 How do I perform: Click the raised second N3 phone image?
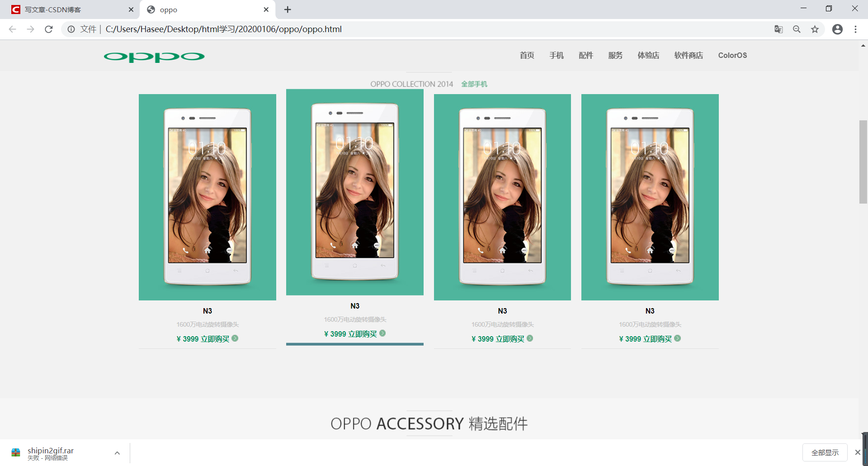(x=355, y=192)
